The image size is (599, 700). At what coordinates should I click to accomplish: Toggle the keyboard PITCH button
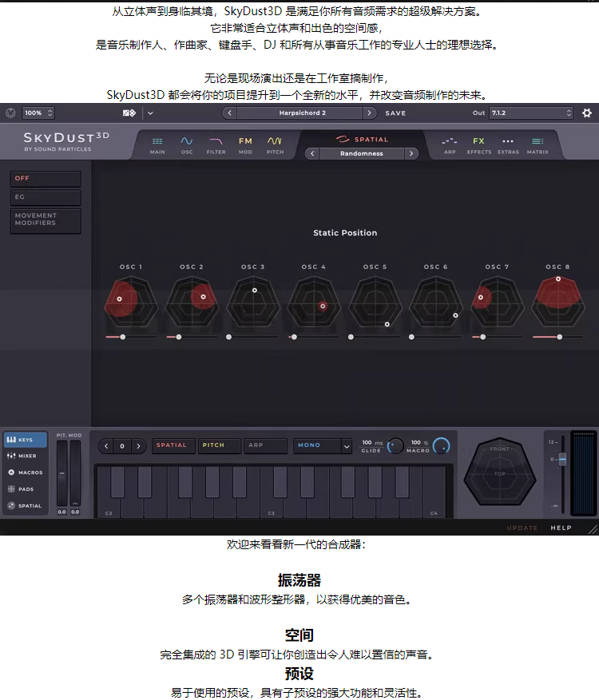220,445
